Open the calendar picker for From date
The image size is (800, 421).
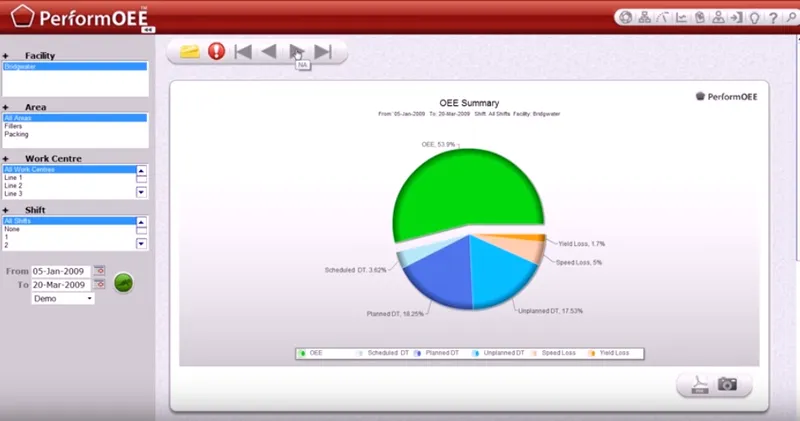pyautogui.click(x=99, y=270)
